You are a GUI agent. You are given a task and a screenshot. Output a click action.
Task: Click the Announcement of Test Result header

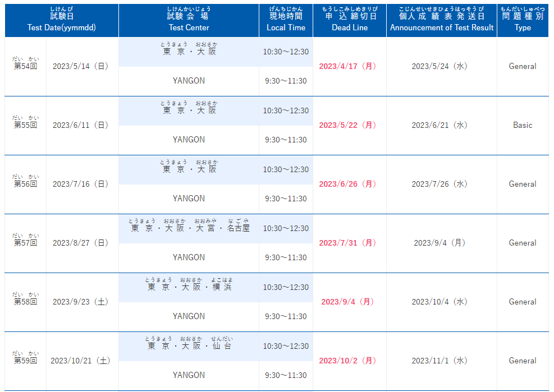pos(442,21)
